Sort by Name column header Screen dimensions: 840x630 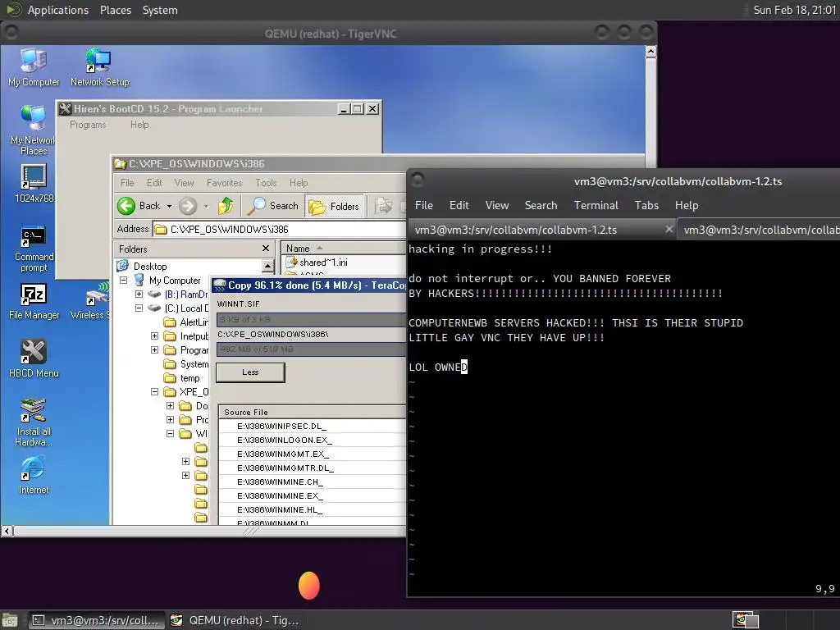344,248
